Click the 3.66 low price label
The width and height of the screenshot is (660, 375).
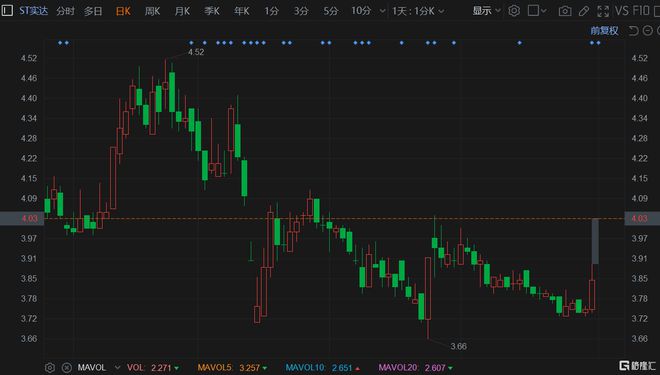pos(458,346)
